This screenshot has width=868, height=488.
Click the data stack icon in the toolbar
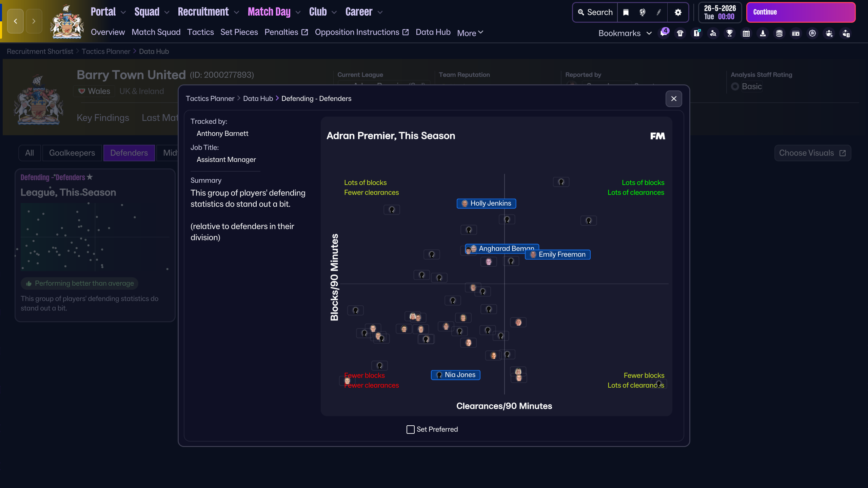click(779, 33)
